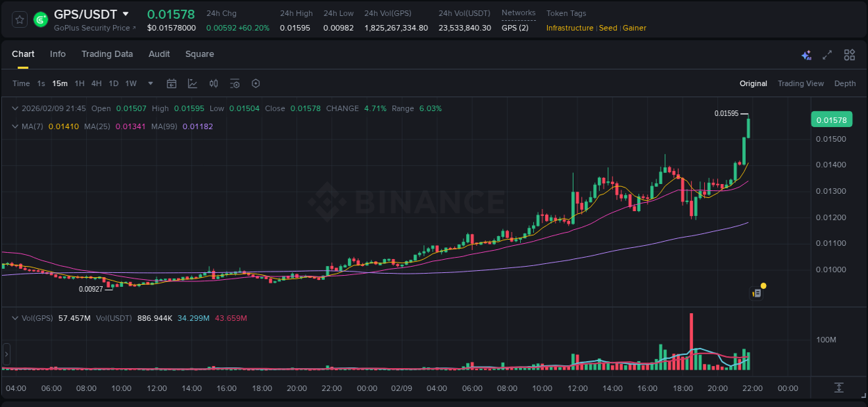
Task: Switch to the Trading Data tab
Action: pyautogui.click(x=107, y=54)
